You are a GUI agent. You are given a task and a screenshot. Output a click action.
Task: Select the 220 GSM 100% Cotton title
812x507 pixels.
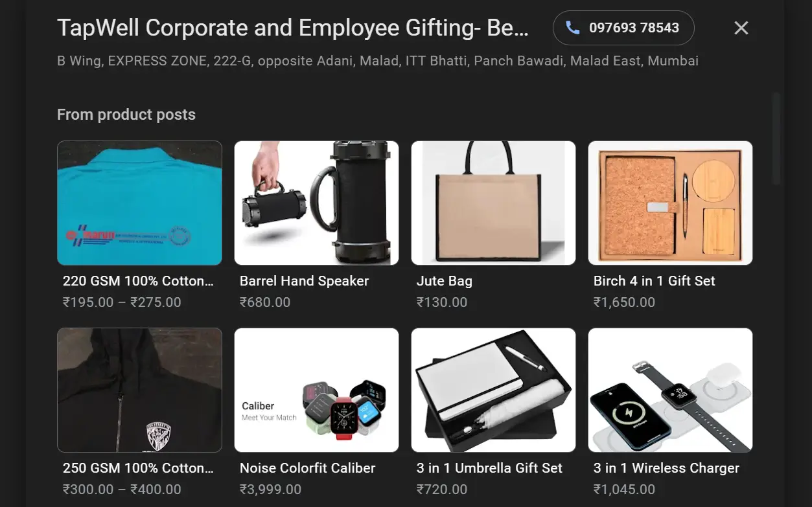138,281
